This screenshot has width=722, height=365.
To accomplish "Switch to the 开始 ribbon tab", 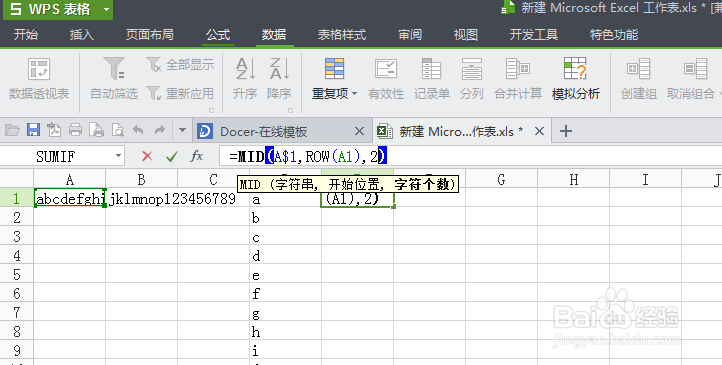I will (x=26, y=35).
